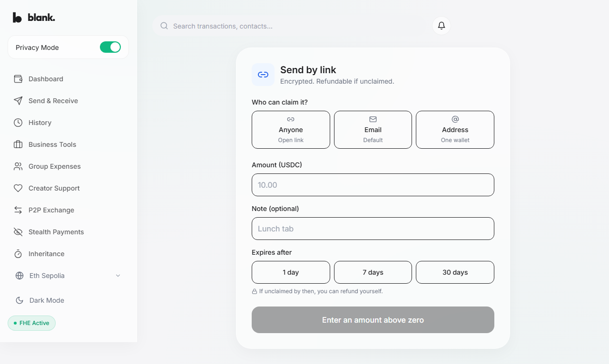Click the Send by link chain icon

[x=263, y=75]
